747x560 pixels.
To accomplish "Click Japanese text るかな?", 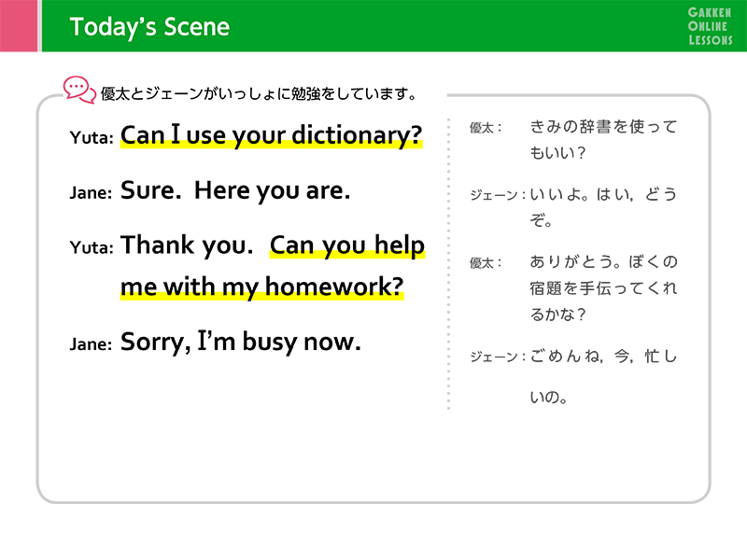I will (x=557, y=315).
